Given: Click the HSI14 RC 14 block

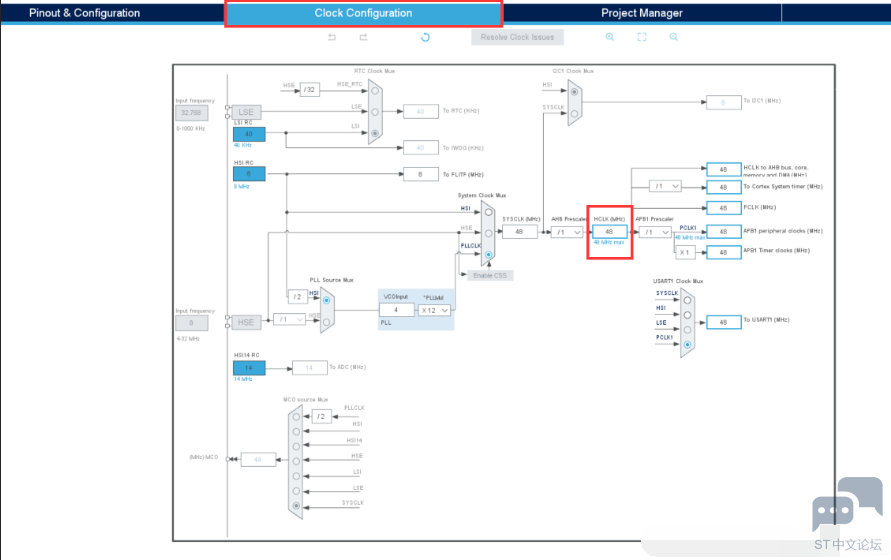Looking at the screenshot, I should pos(249,368).
